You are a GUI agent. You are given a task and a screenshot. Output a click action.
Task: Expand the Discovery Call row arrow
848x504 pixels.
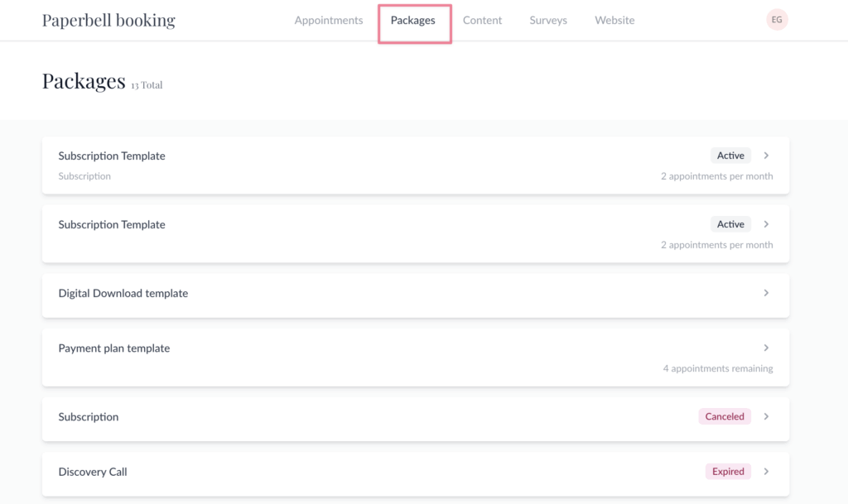766,472
